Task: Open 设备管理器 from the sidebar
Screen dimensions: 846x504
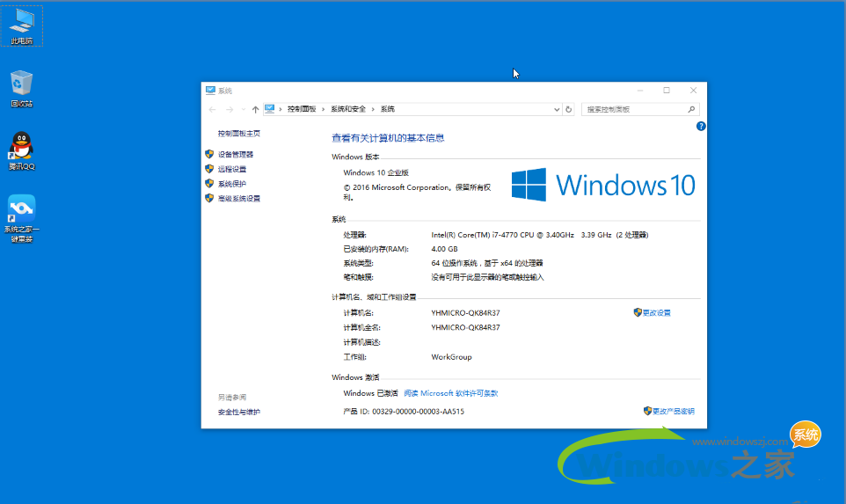Action: (235, 154)
